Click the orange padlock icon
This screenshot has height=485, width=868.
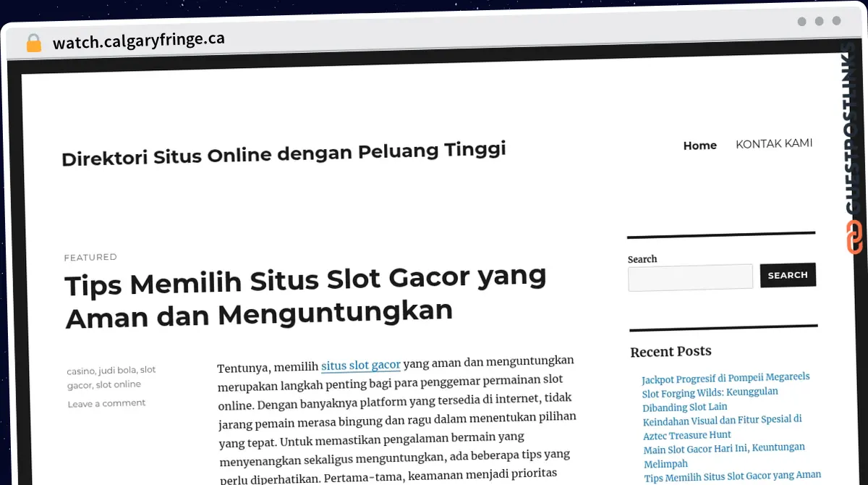tap(33, 43)
